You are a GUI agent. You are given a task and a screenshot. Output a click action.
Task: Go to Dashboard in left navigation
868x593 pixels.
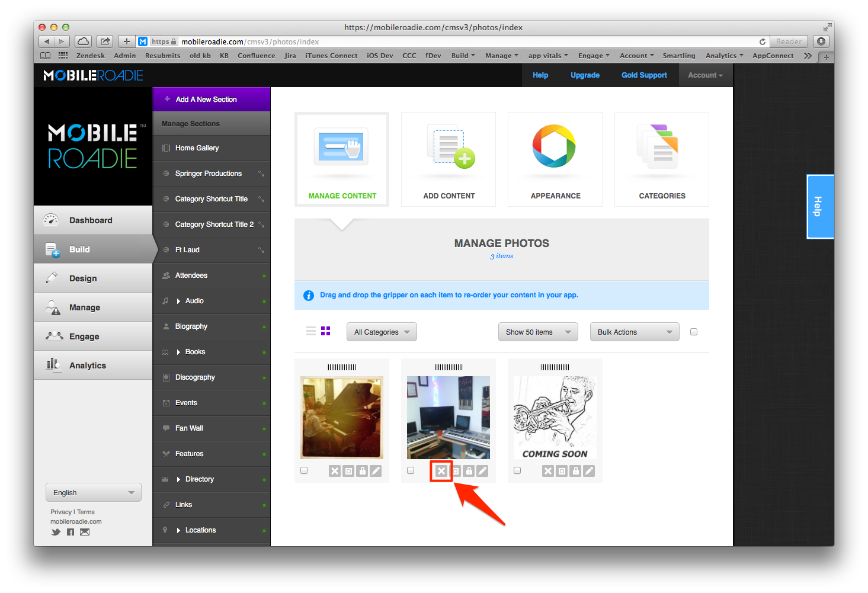[x=90, y=220]
